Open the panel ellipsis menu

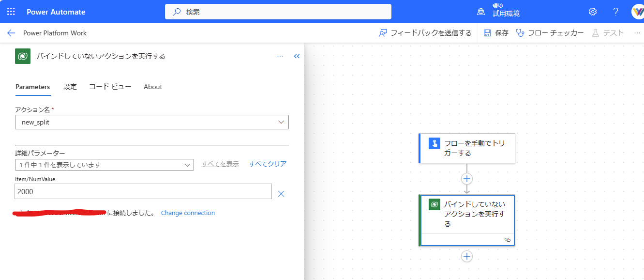280,56
